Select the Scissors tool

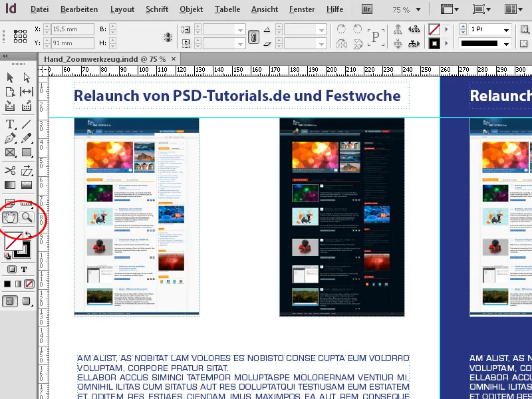click(x=10, y=170)
